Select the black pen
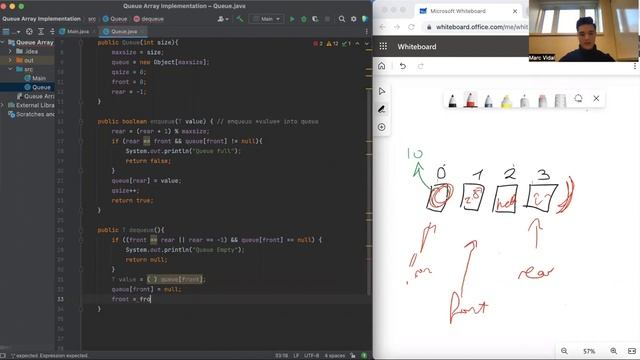 point(452,100)
